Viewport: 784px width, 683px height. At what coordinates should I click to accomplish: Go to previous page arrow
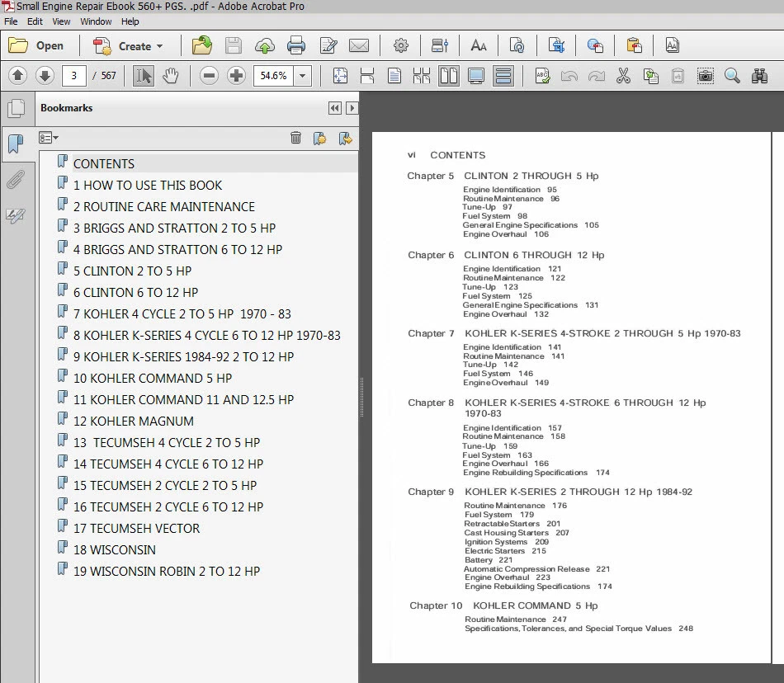(17, 76)
